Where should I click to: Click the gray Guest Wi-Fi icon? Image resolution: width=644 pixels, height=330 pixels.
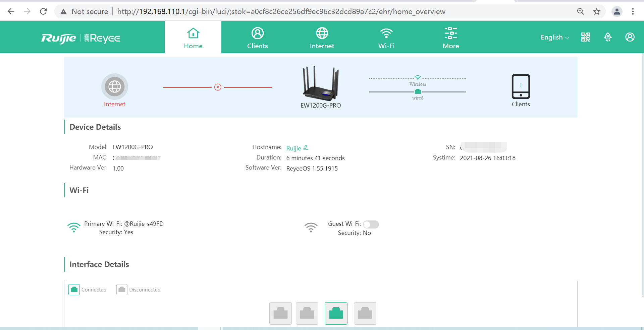pyautogui.click(x=311, y=227)
